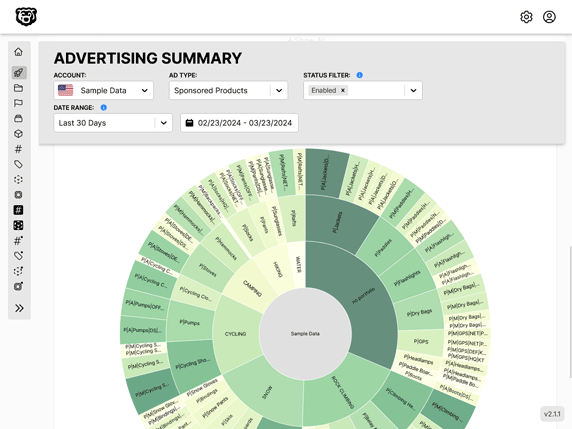
Task: Open the Ad Type Sponsored Products dropdown
Action: [x=228, y=90]
